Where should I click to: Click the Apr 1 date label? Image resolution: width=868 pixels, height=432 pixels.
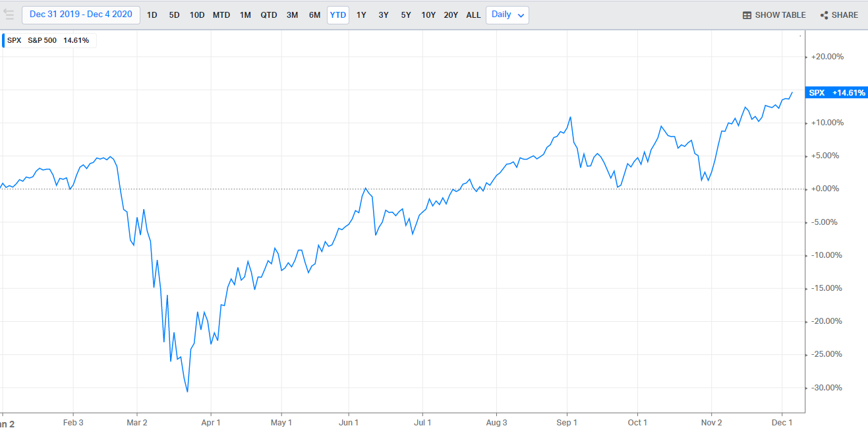(211, 422)
